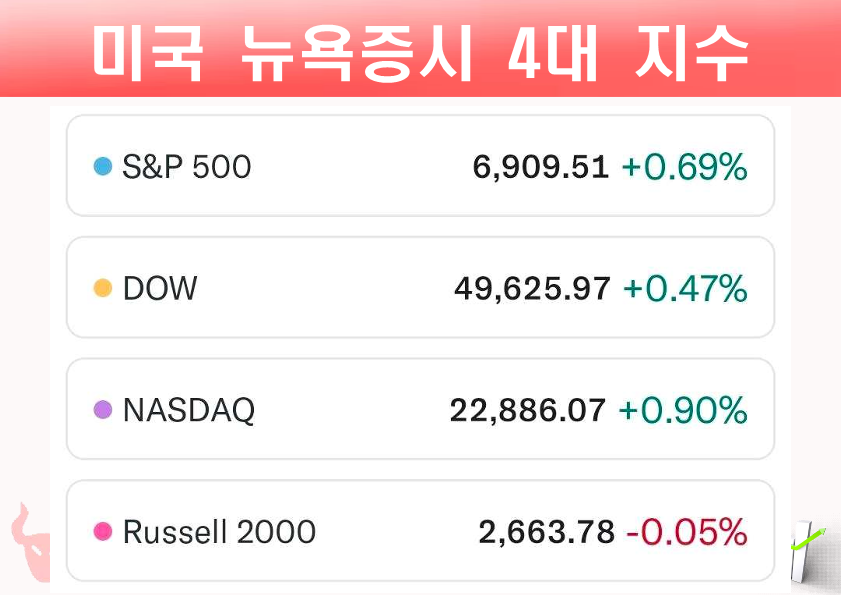
Task: Click the +0.90% change for NASDAQ
Action: pyautogui.click(x=683, y=410)
